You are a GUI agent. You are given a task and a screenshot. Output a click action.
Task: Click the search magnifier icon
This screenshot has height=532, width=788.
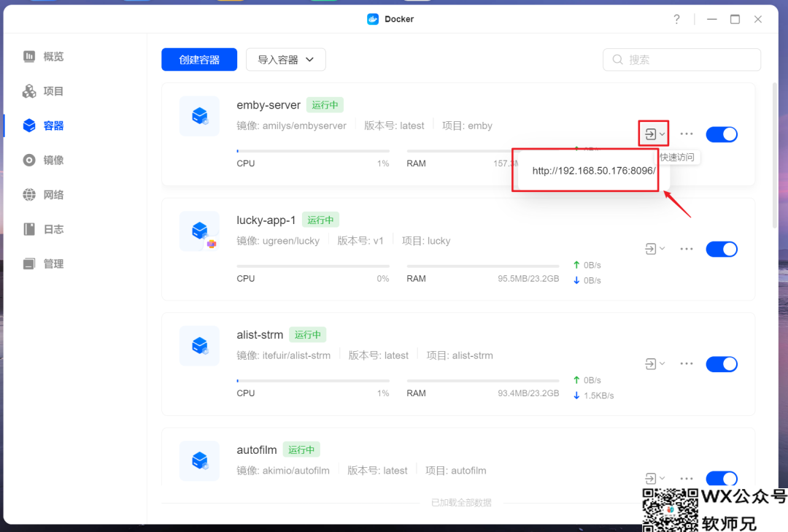618,59
